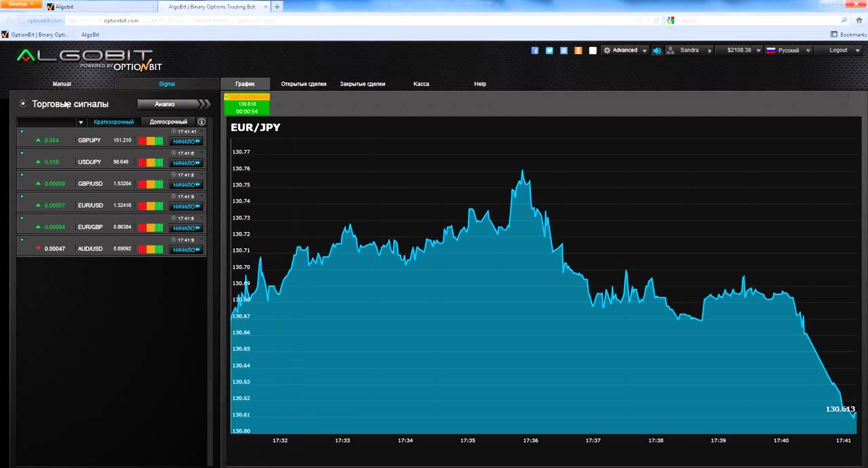This screenshot has height=468, width=868.
Task: Click НАЧАЛО for AUD/USD
Action: (186, 250)
